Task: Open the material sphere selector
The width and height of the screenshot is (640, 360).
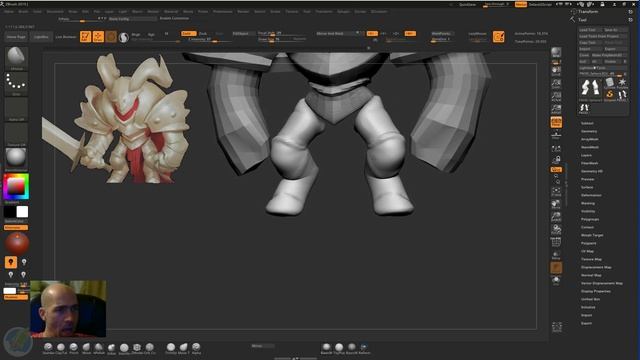Action: click(16, 159)
